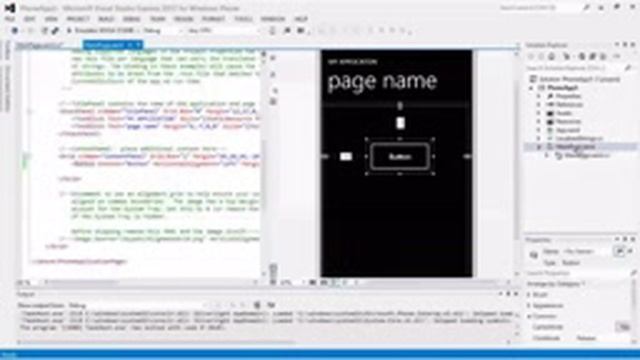640x360 pixels.
Task: Expand the Assets folder
Action: (539, 113)
